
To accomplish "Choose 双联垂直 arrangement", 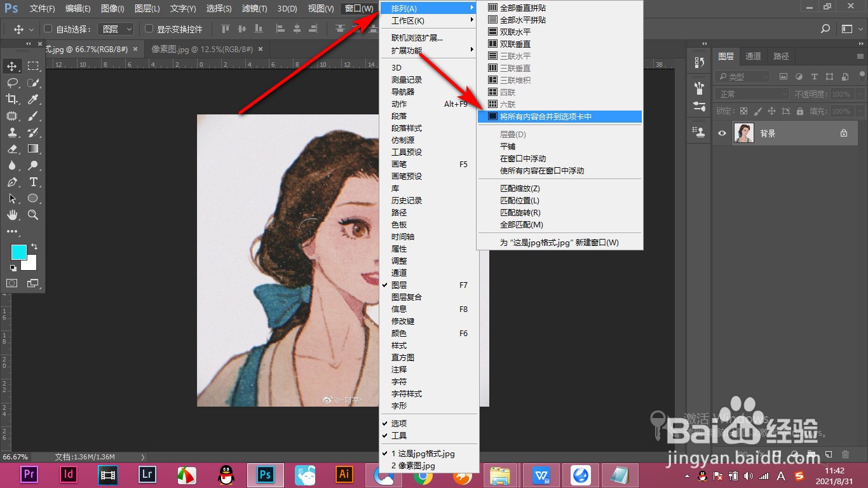I will click(x=560, y=44).
